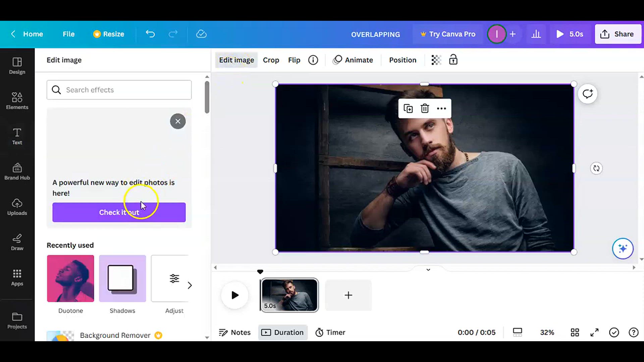Open the 32% zoom dropdown
Image resolution: width=644 pixels, height=362 pixels.
[547, 332]
